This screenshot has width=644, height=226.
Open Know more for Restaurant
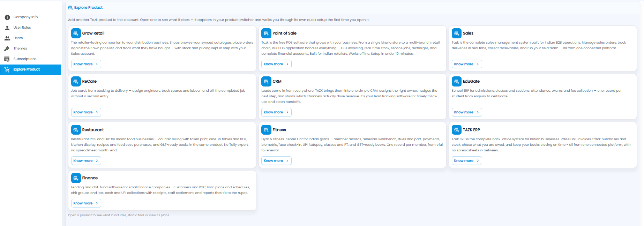86,161
